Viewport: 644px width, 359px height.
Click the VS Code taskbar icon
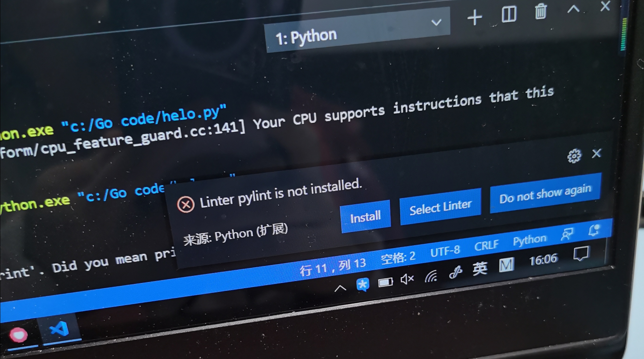[x=60, y=329]
